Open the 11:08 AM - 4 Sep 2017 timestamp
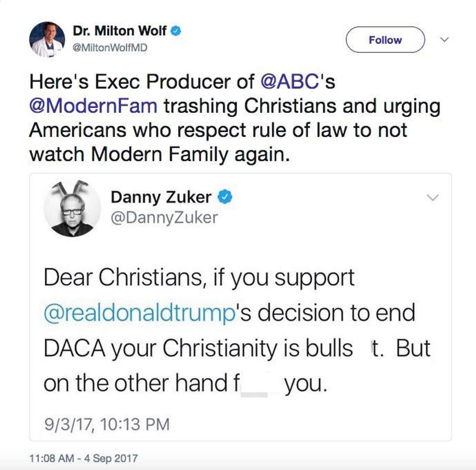The image size is (476, 470). [x=84, y=458]
